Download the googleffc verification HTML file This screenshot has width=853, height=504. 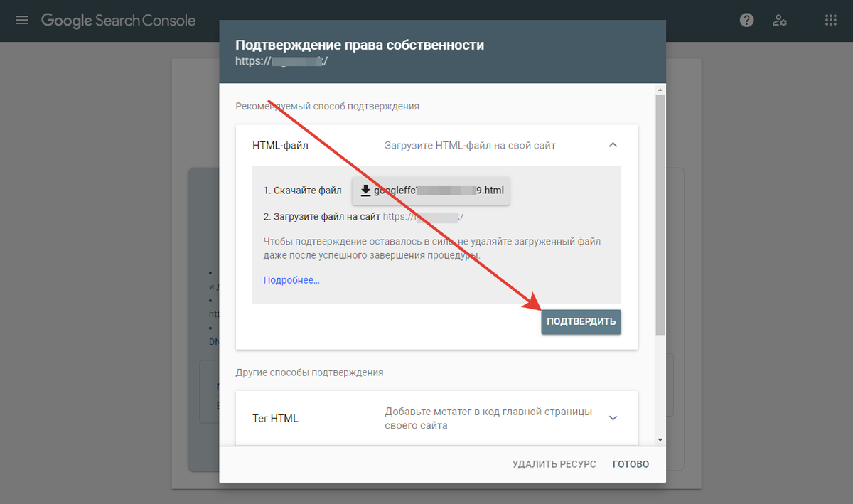431,191
